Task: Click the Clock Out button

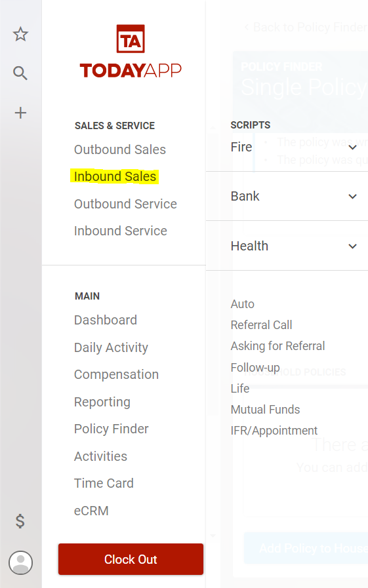Action: click(x=131, y=559)
